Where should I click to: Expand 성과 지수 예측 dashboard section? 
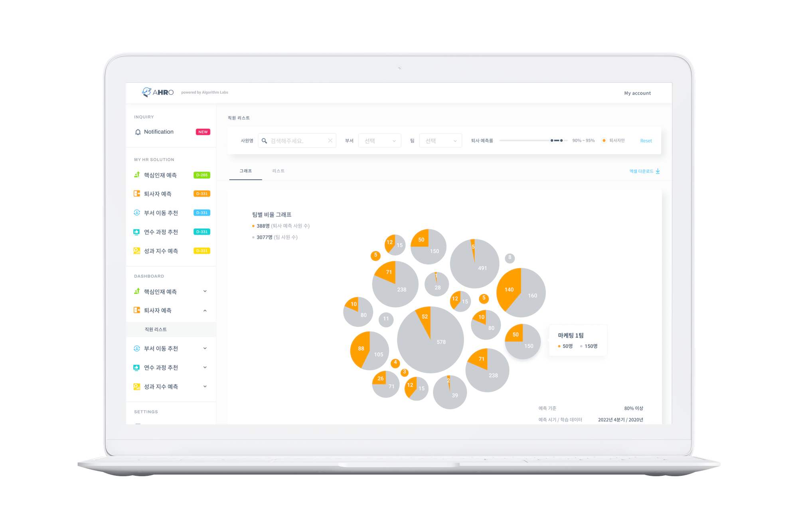pyautogui.click(x=205, y=386)
